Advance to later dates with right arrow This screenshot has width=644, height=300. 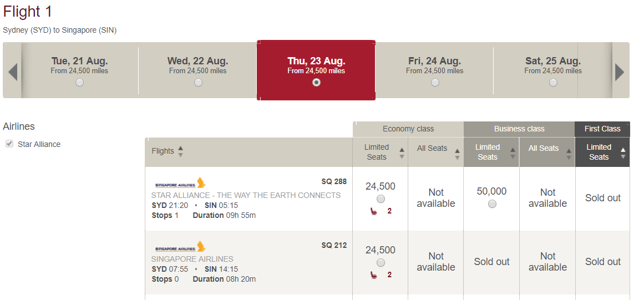pyautogui.click(x=620, y=72)
